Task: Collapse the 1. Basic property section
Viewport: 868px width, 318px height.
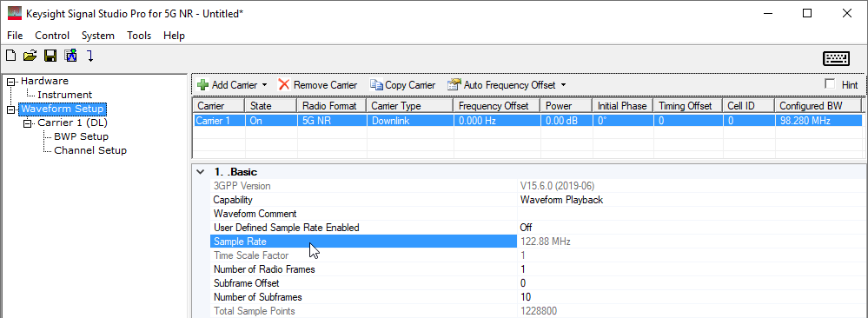Action: 201,172
